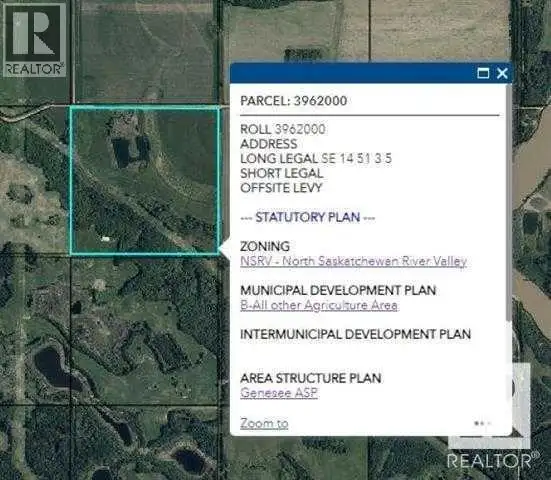551x480 pixels.
Task: Click the ROLL 3962000 text
Action: 283,129
